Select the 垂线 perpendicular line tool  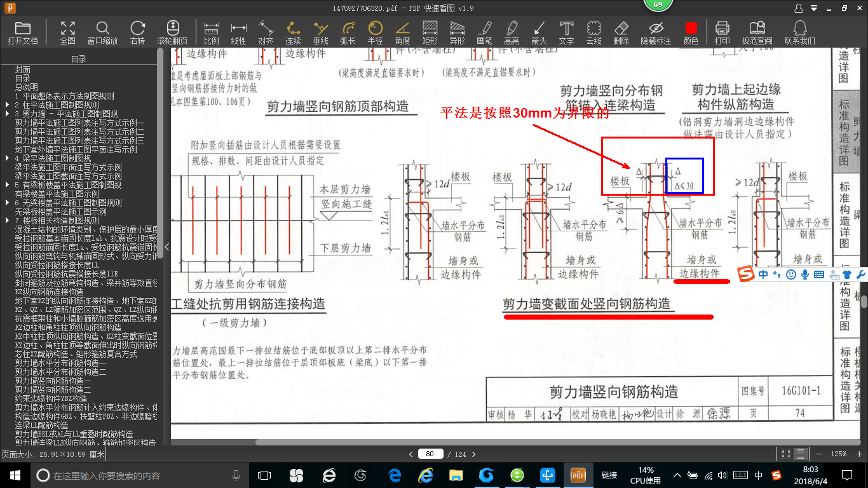click(321, 32)
